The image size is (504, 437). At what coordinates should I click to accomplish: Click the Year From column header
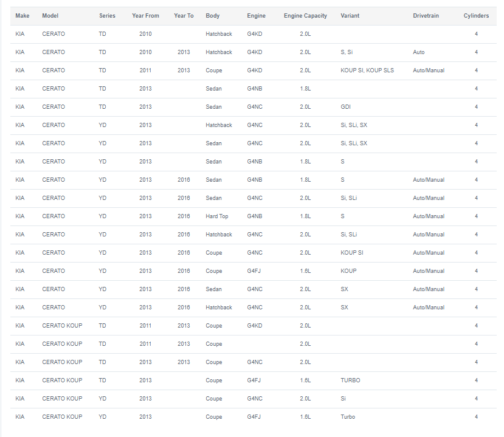145,15
